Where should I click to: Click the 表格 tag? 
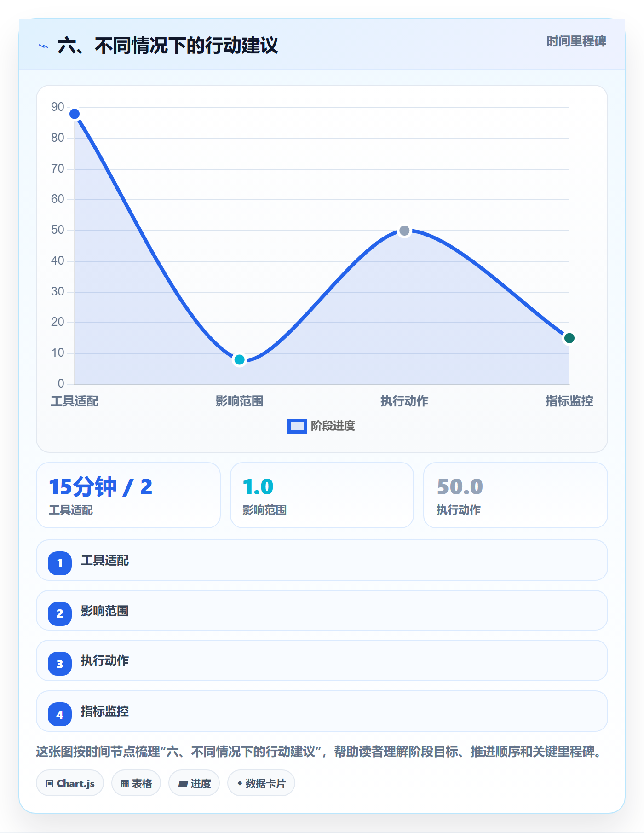pyautogui.click(x=136, y=783)
